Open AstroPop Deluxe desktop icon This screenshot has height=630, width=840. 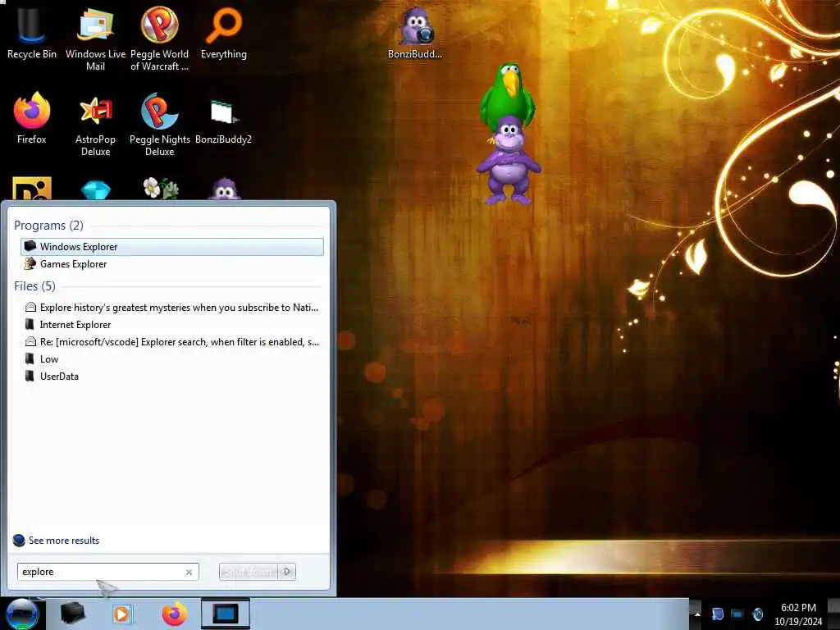tap(95, 125)
